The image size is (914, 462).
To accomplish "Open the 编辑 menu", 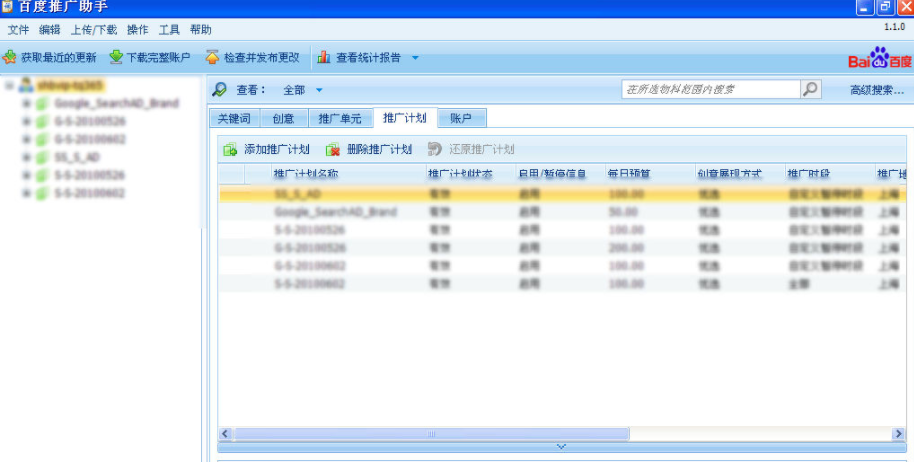I will click(x=50, y=30).
